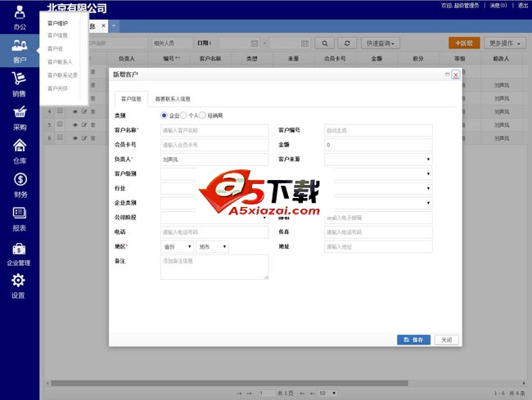Viewport: 532px width, 400px height.
Task: Select the 企业 radio button
Action: point(164,115)
